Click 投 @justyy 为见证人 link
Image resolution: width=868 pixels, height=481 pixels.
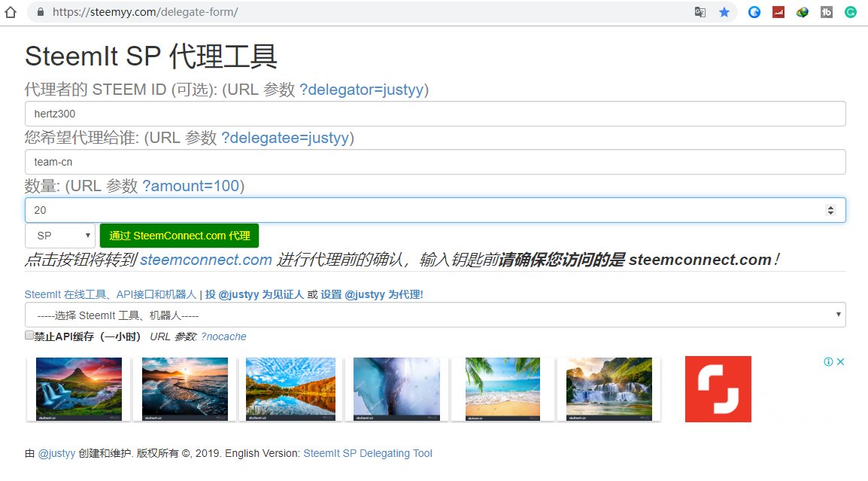tap(254, 294)
